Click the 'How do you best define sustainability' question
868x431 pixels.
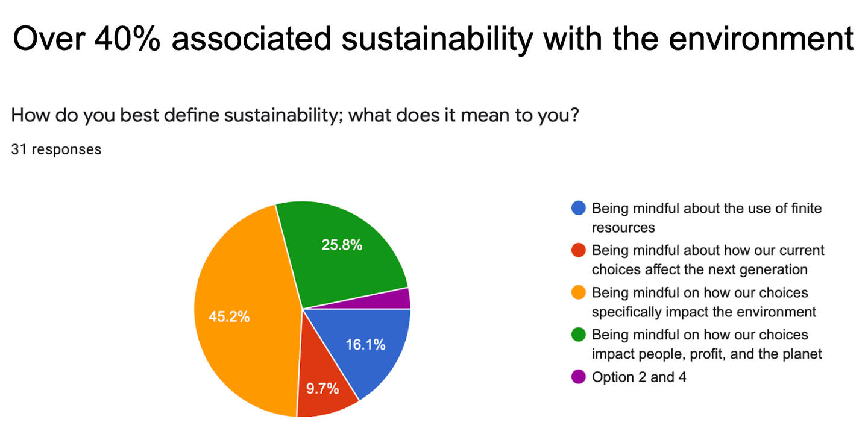tap(295, 115)
